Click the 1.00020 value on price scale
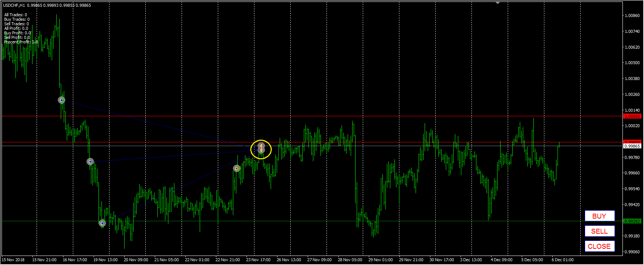Image resolution: width=644 pixels, height=265 pixels. [x=632, y=126]
